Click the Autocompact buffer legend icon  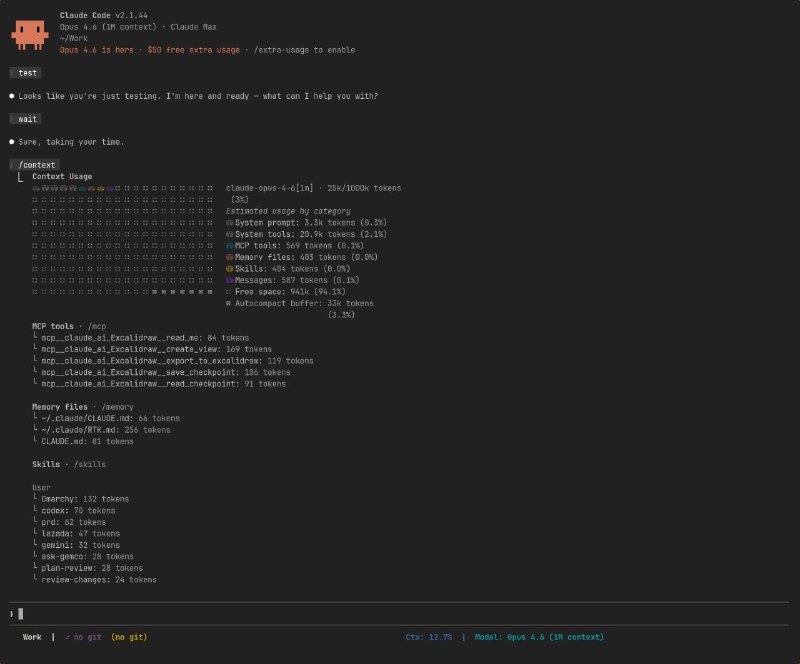click(x=229, y=303)
